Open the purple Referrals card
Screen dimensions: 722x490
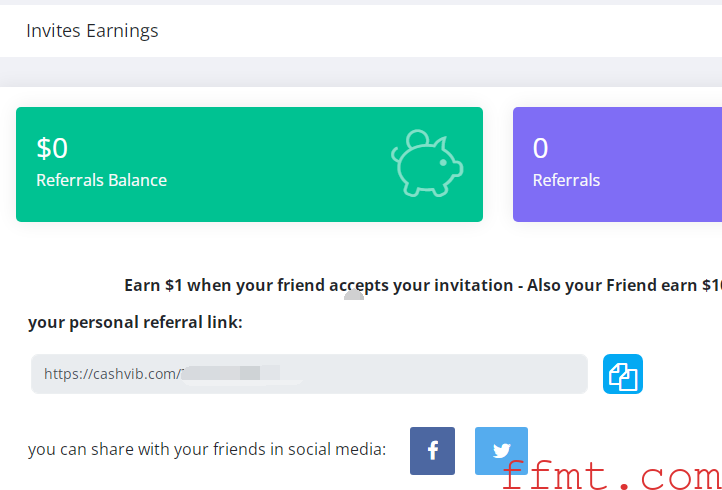pos(617,164)
